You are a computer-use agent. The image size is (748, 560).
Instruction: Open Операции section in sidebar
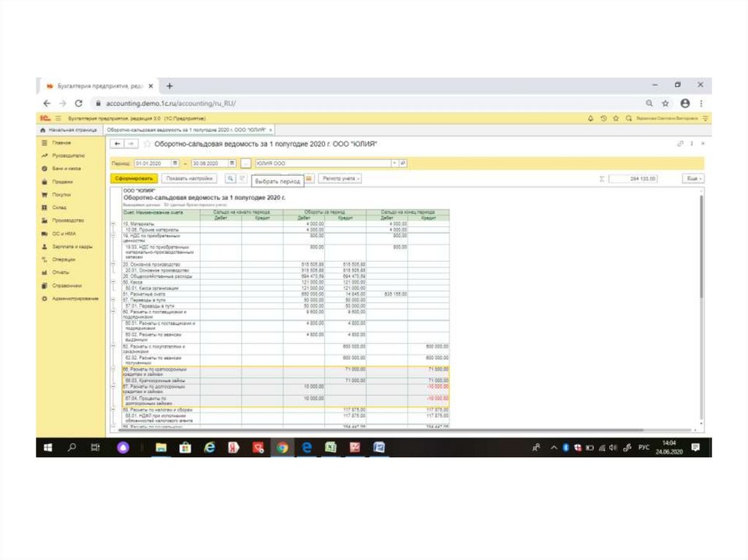[63, 259]
